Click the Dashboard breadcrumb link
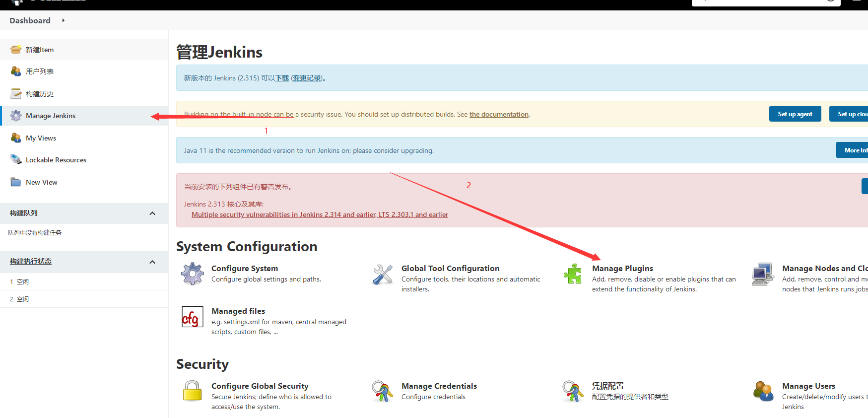This screenshot has width=868, height=418. pyautogui.click(x=30, y=20)
